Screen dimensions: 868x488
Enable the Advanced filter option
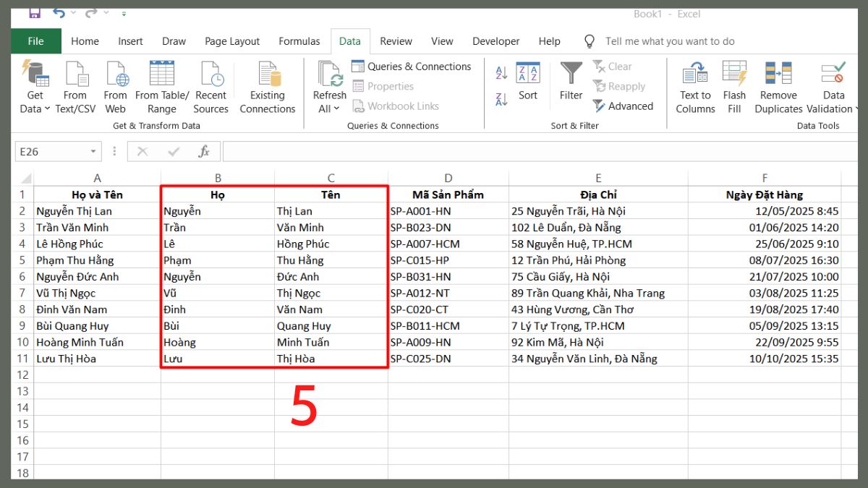tap(624, 106)
